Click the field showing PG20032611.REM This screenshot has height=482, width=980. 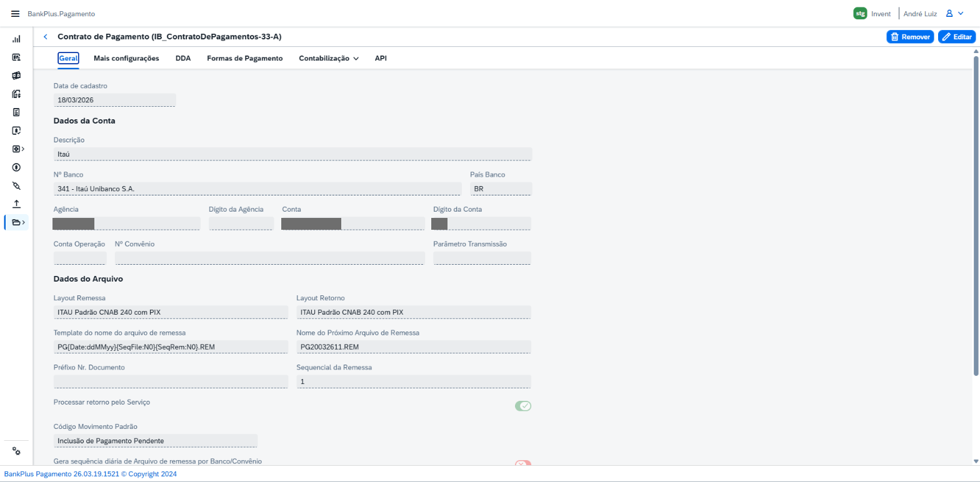pos(414,347)
